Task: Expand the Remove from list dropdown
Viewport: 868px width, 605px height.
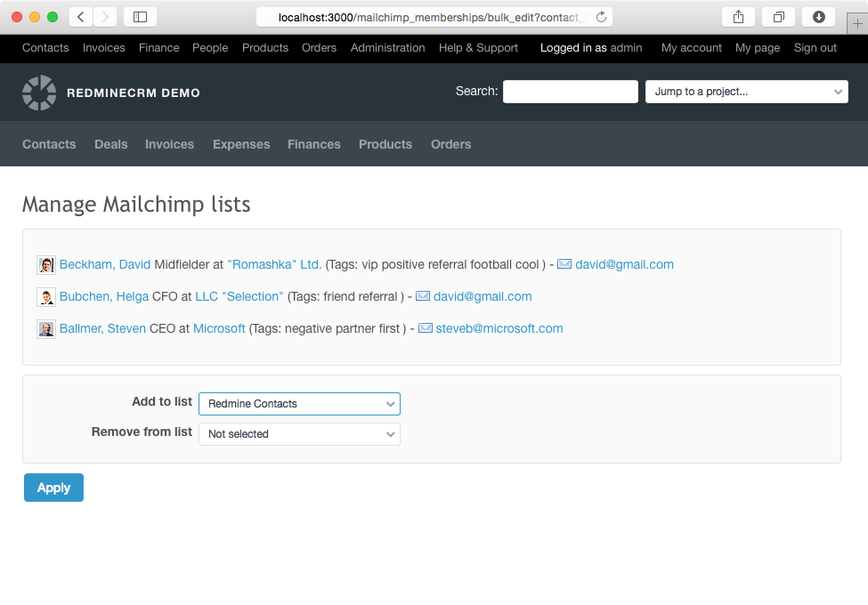Action: click(299, 434)
